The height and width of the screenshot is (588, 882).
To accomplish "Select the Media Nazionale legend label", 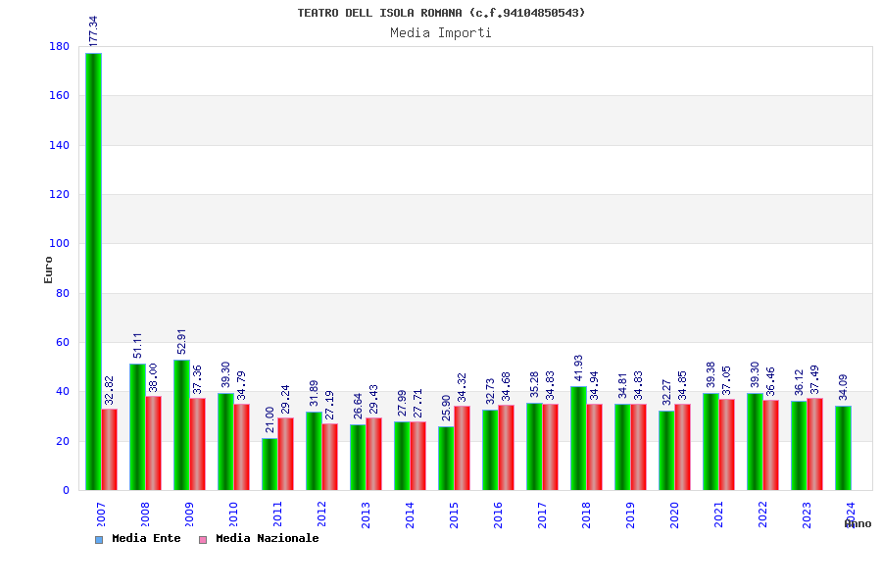I will (x=268, y=538).
